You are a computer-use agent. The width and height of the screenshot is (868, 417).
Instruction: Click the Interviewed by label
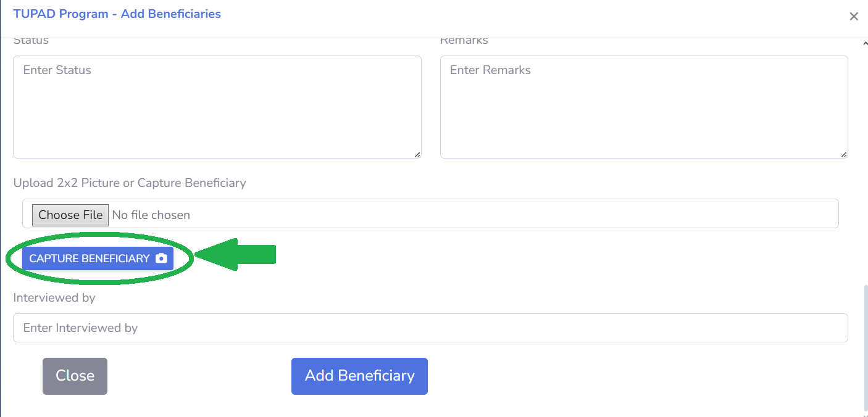click(54, 297)
